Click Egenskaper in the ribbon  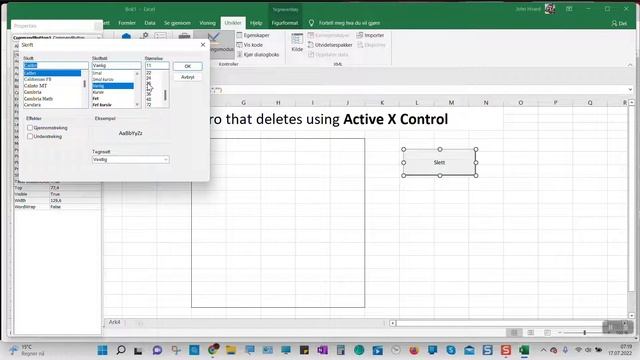253,35
